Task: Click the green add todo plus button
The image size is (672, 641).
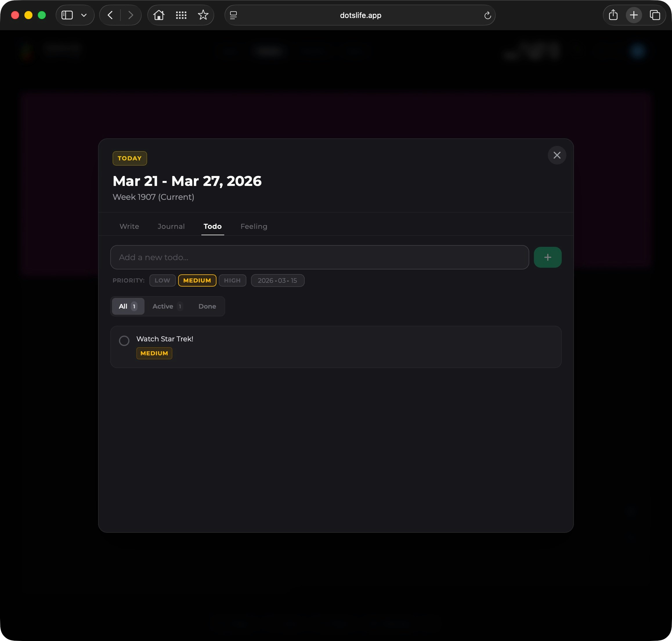Action: [x=547, y=257]
